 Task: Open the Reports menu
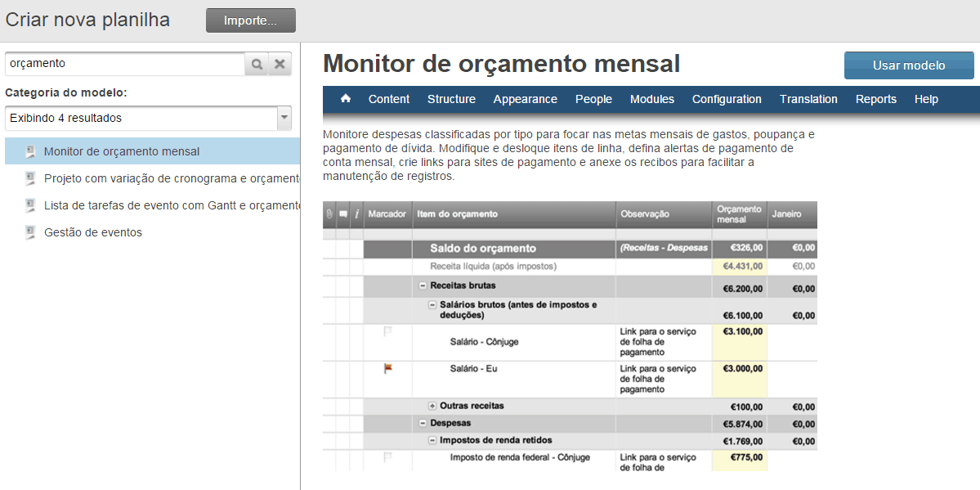point(875,99)
